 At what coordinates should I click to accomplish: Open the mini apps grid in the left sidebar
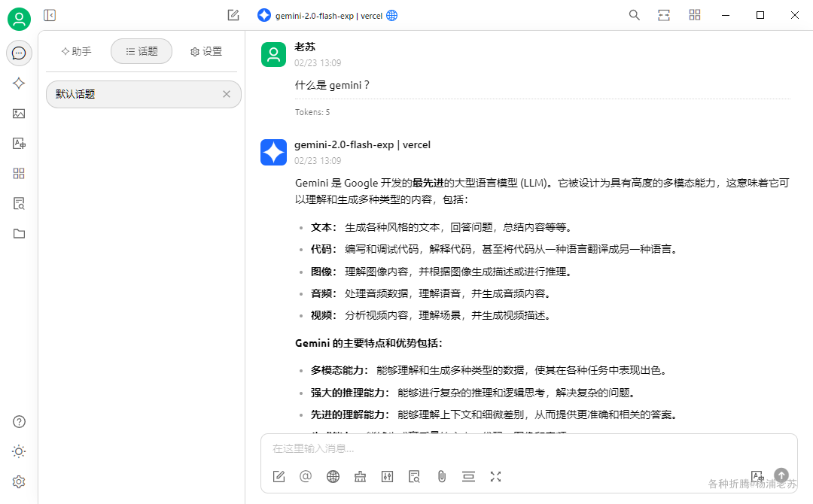coord(19,174)
